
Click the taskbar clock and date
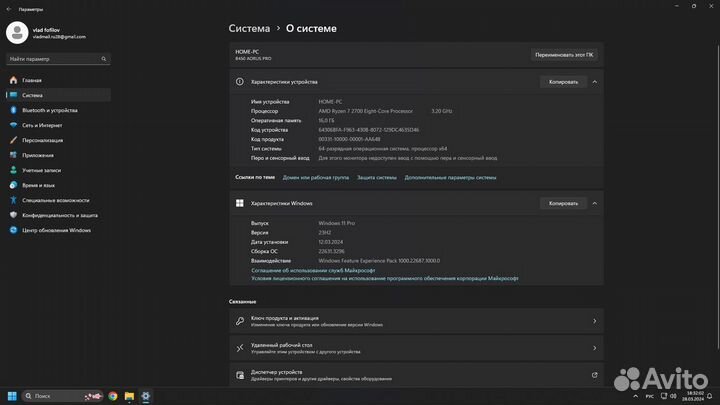click(x=693, y=396)
